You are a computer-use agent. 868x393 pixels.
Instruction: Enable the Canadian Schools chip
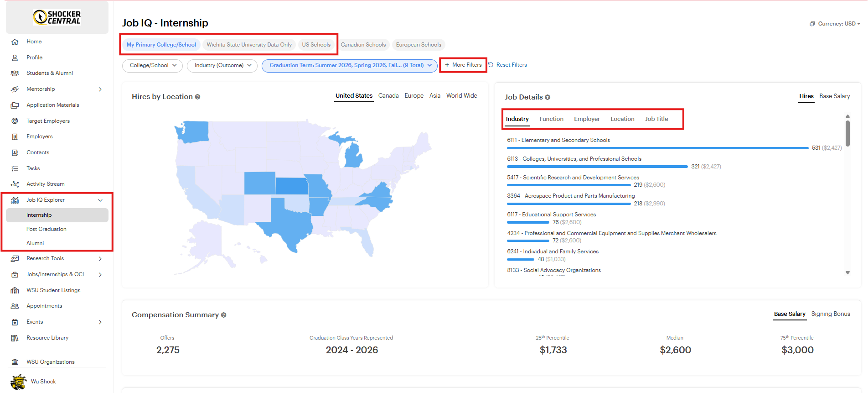point(363,45)
